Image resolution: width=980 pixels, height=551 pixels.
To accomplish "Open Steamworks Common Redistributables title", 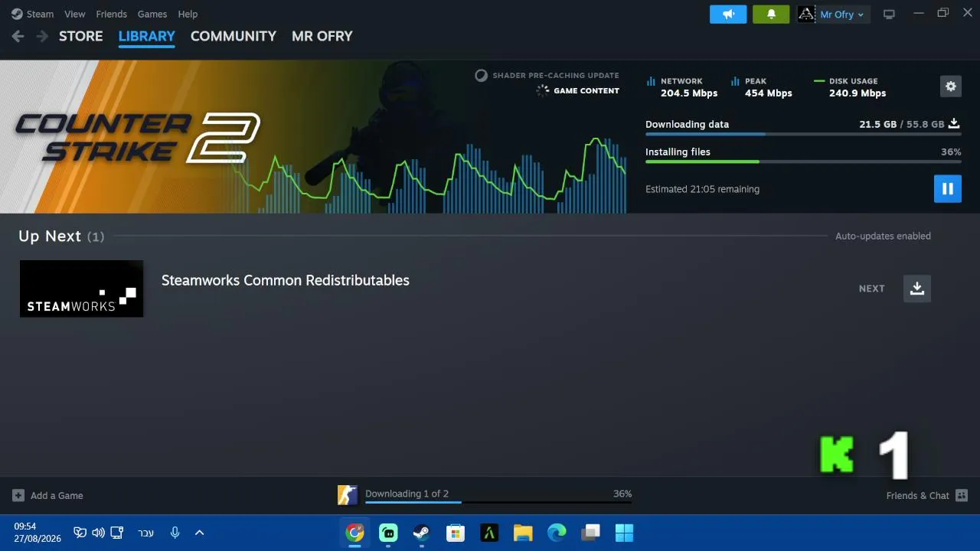I will point(286,280).
